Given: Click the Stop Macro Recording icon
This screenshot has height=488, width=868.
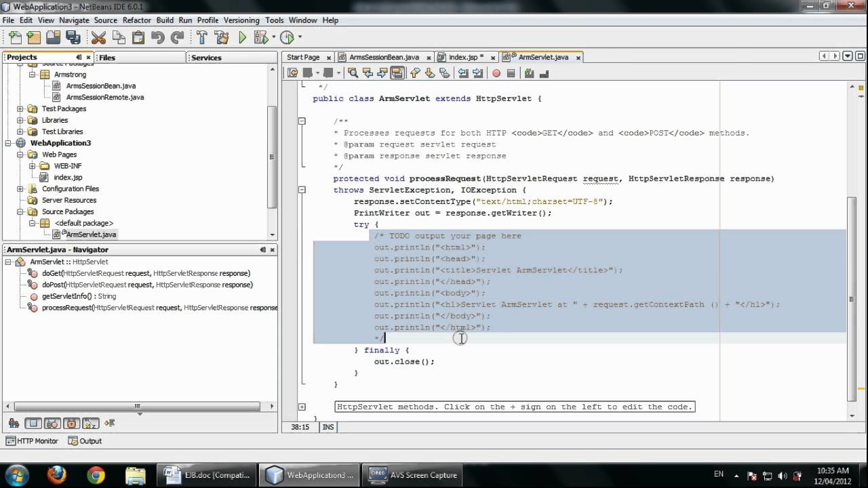Looking at the screenshot, I should (x=511, y=73).
